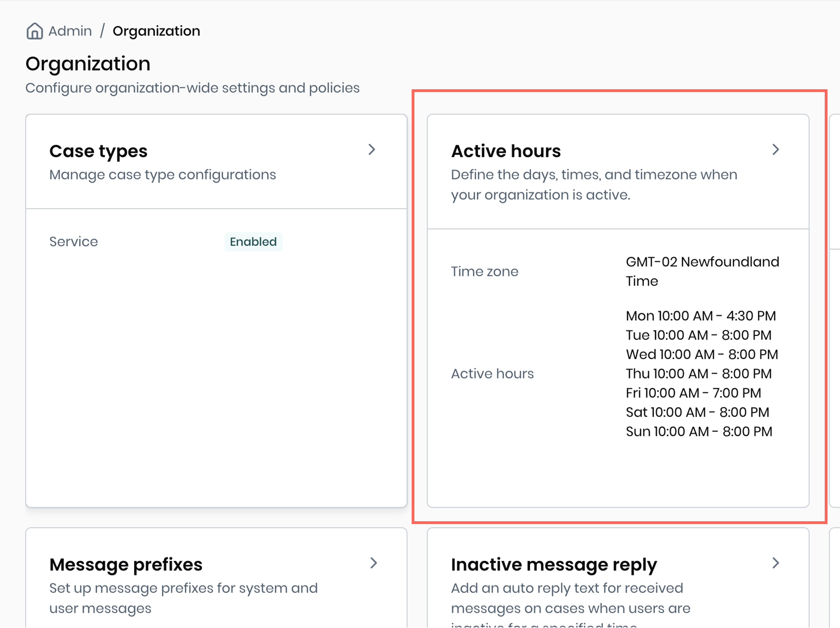840x628 pixels.
Task: Click Thu 10:00 AM - 8:00 PM
Action: pyautogui.click(x=699, y=374)
